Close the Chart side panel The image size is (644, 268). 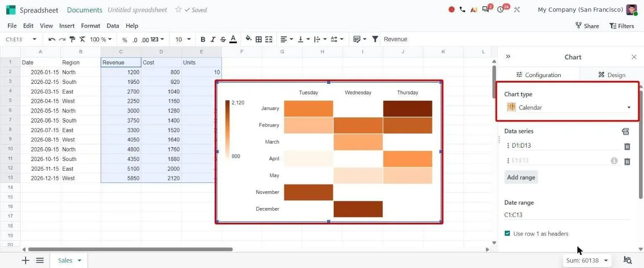(634, 57)
